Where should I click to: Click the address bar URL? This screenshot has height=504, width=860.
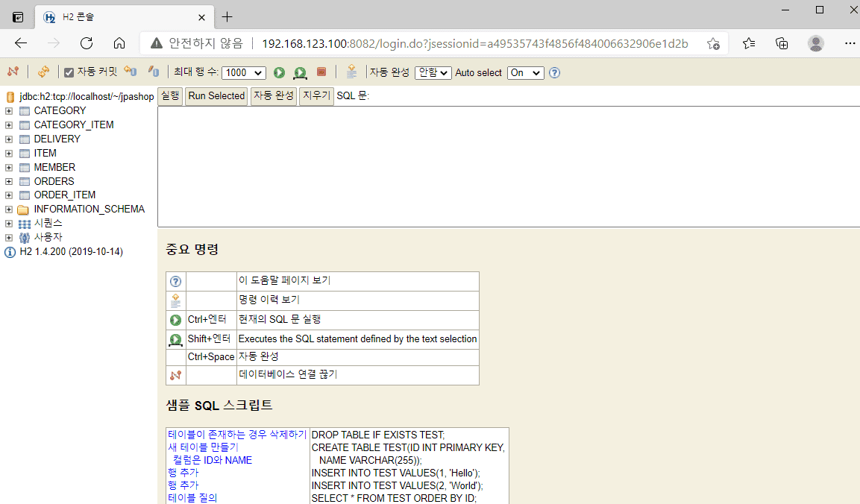coord(475,44)
